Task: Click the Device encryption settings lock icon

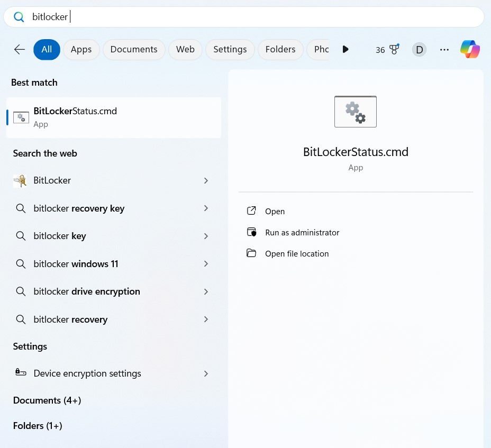Action: click(x=21, y=372)
